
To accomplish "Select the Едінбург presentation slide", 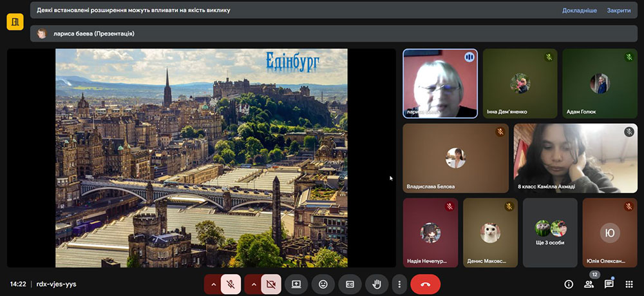I will click(202, 158).
